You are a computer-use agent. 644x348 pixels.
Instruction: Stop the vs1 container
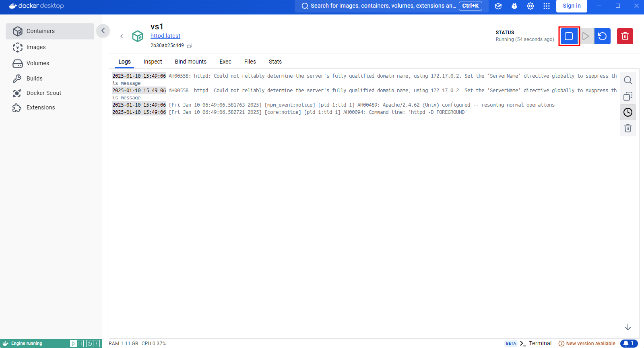569,36
